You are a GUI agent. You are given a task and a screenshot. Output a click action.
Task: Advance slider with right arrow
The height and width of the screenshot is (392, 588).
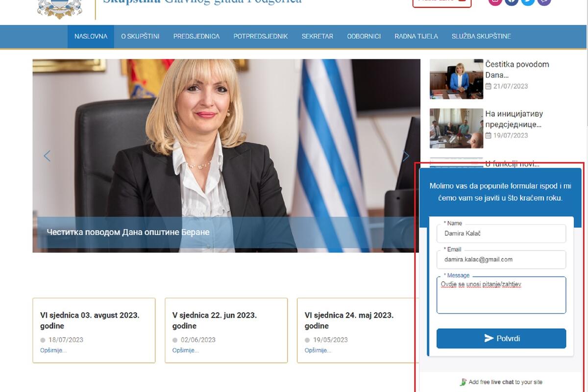406,156
